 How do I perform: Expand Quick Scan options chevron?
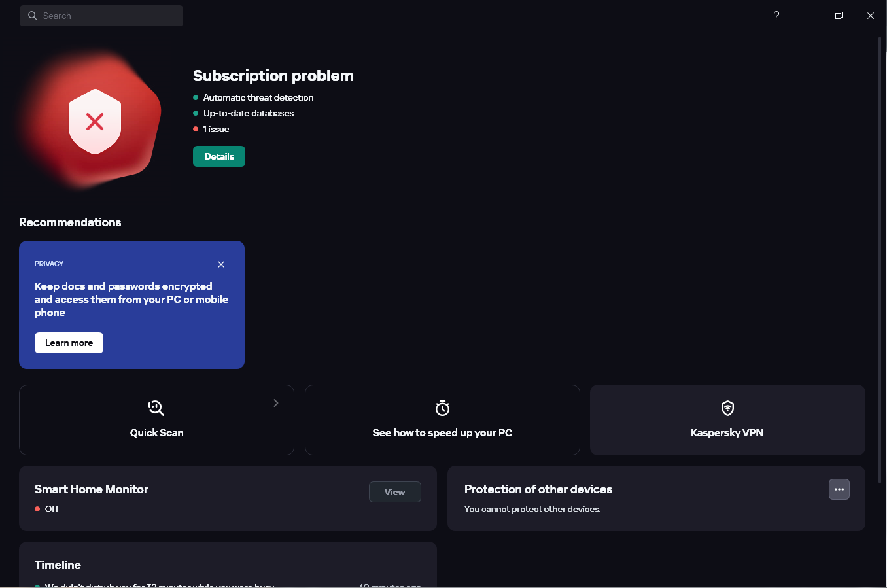[x=276, y=403]
